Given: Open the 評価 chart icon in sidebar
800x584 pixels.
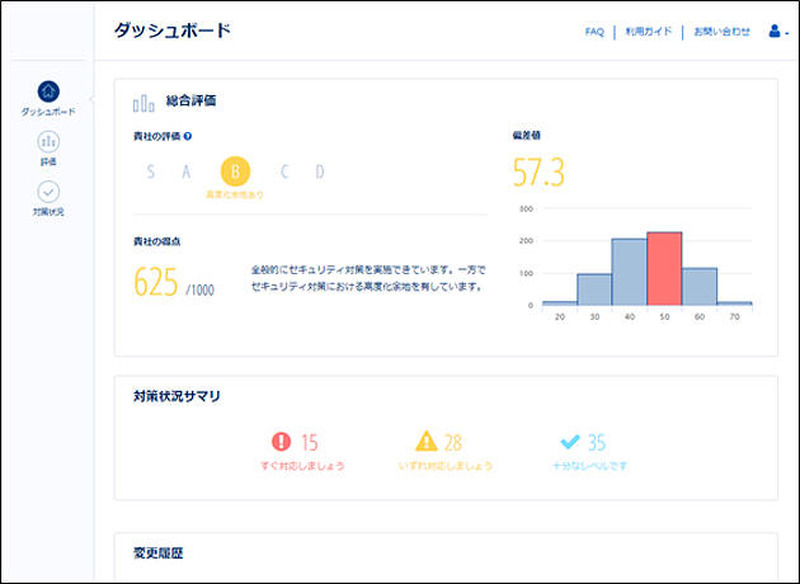Looking at the screenshot, I should tap(48, 142).
